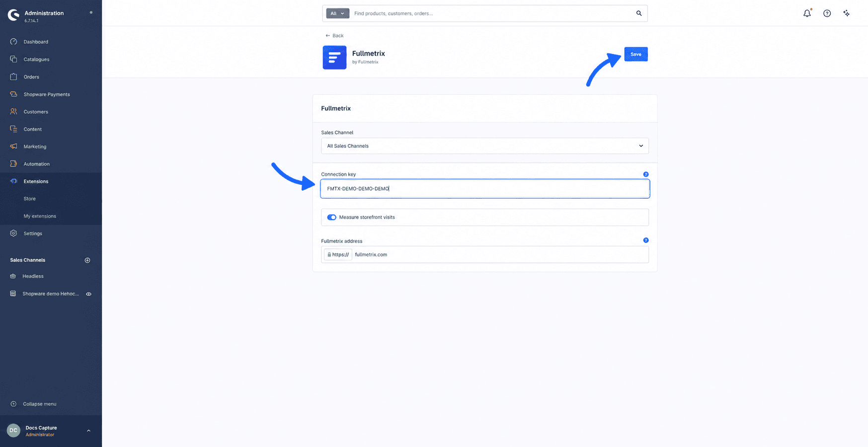The width and height of the screenshot is (868, 447).
Task: Click the Catalogues sidebar icon
Action: click(13, 59)
